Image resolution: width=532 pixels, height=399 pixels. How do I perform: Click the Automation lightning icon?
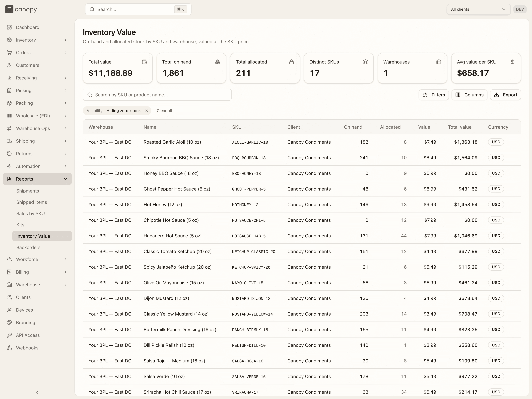[x=9, y=166]
